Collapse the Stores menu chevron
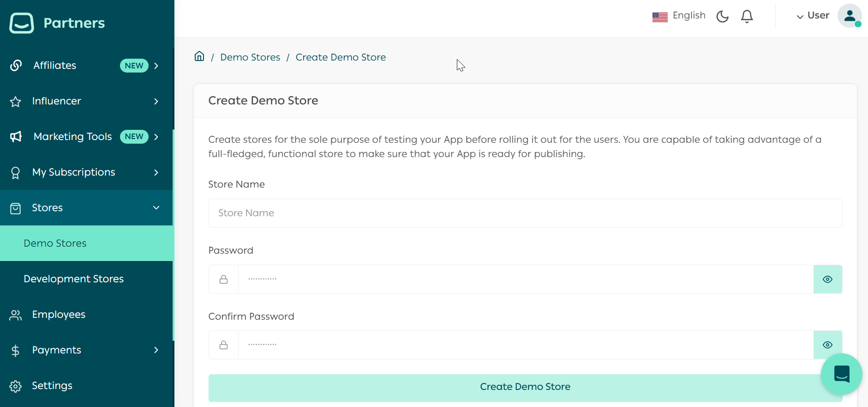This screenshot has height=407, width=868. pyautogui.click(x=156, y=208)
